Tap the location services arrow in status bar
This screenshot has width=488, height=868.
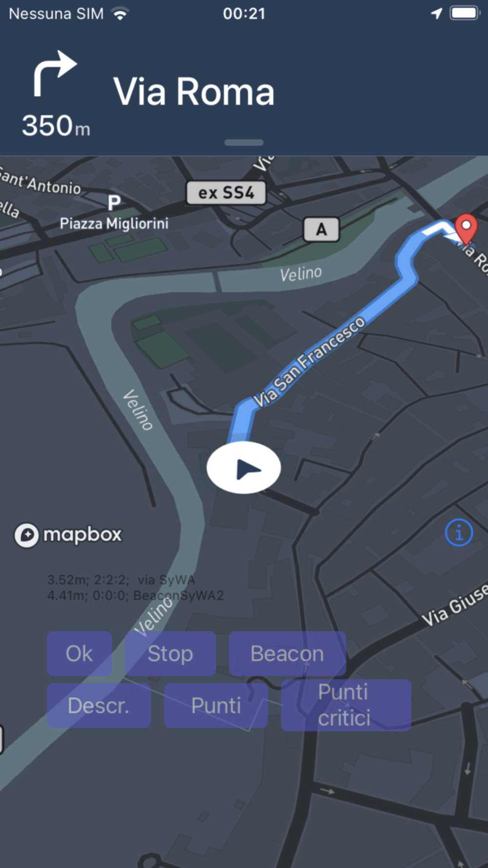coord(436,13)
